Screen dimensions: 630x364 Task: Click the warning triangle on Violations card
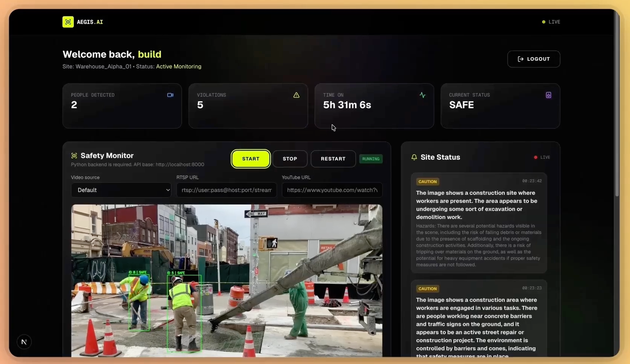click(296, 95)
